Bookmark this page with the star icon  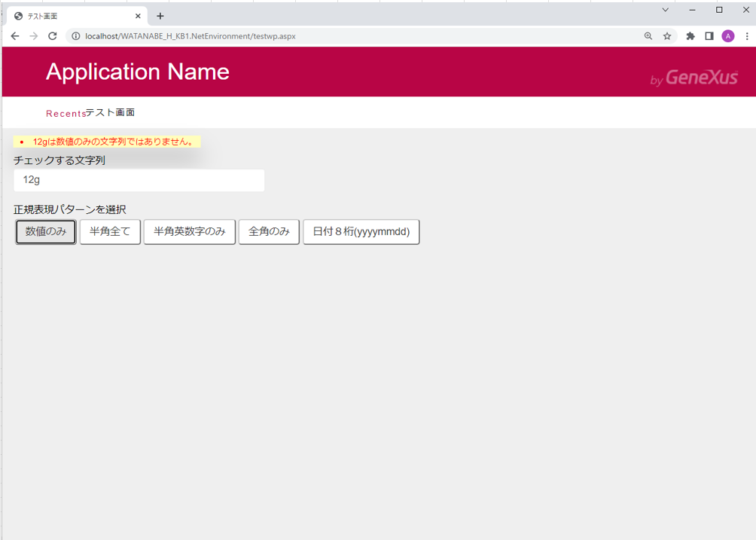pyautogui.click(x=667, y=36)
